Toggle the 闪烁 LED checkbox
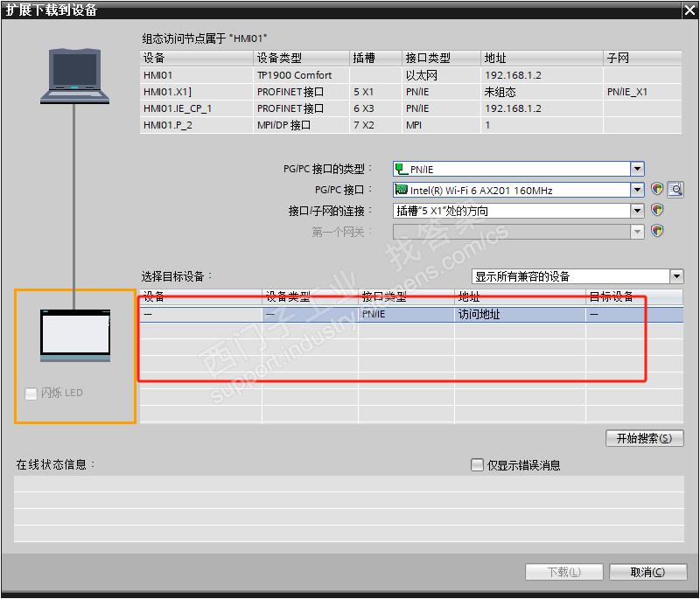This screenshot has width=700, height=599. (31, 394)
